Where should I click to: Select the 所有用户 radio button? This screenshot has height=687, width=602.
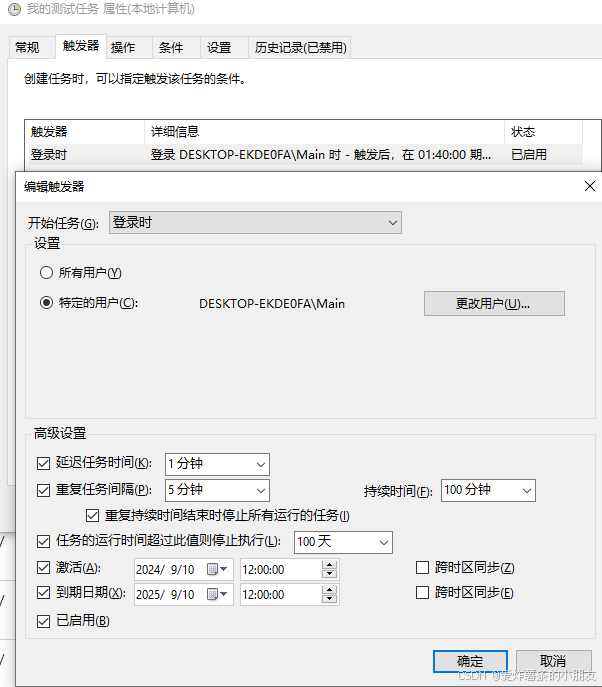pos(46,273)
